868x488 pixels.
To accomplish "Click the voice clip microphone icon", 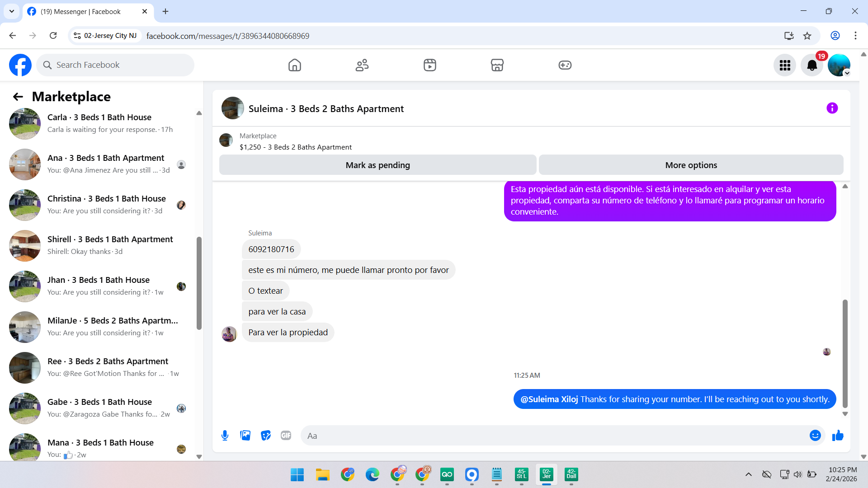I will point(225,436).
